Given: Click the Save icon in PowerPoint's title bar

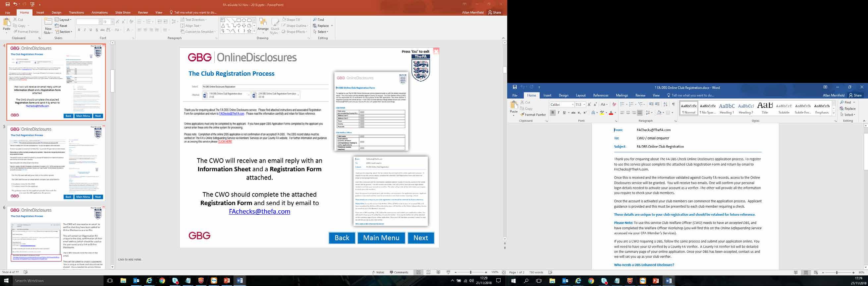Looking at the screenshot, I should point(7,4).
